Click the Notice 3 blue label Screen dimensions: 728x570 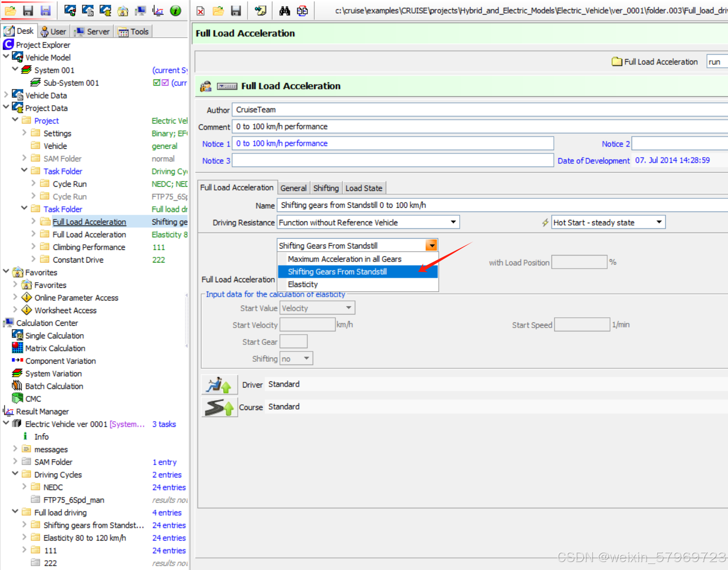216,161
